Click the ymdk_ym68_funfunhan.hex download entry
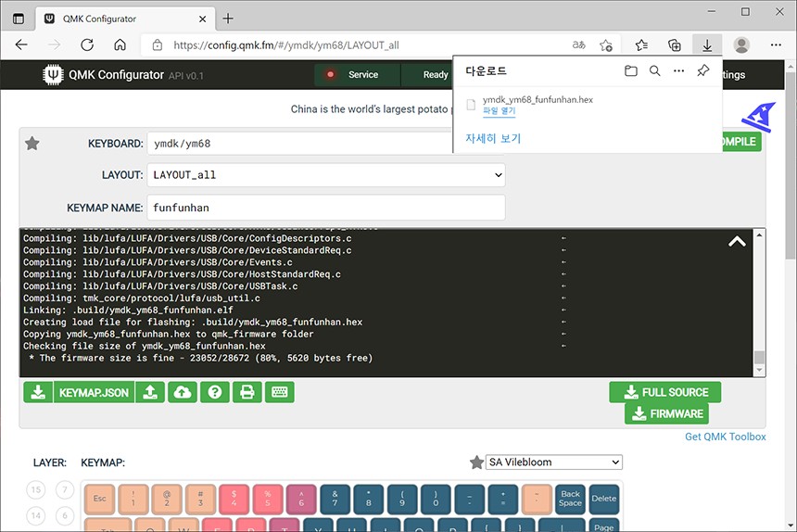Screen dimensions: 797x532 (x=538, y=99)
